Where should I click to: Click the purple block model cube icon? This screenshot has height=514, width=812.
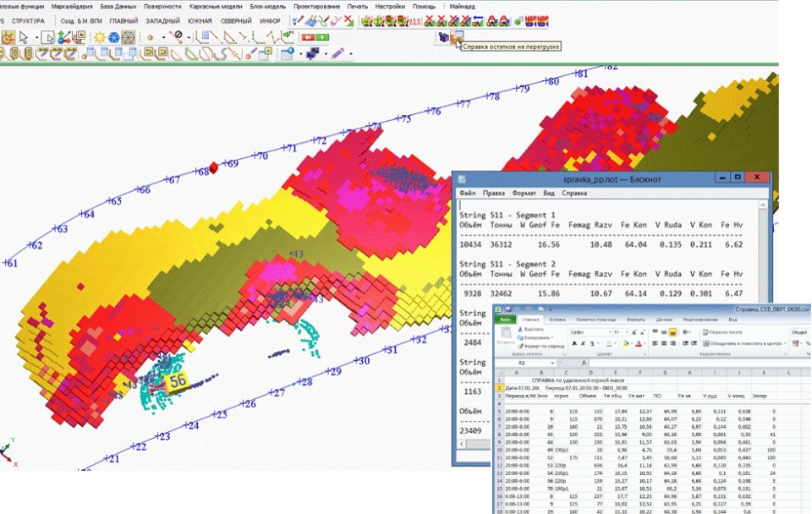click(443, 36)
